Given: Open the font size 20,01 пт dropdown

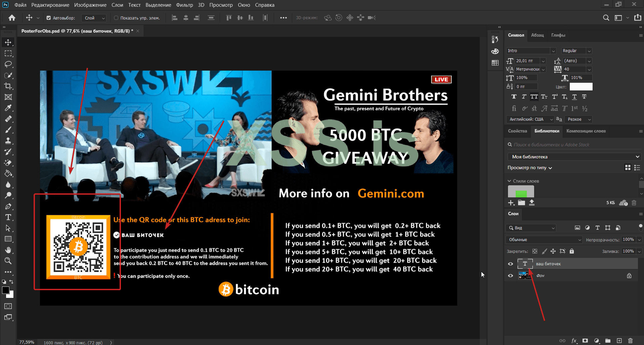Looking at the screenshot, I should click(543, 61).
